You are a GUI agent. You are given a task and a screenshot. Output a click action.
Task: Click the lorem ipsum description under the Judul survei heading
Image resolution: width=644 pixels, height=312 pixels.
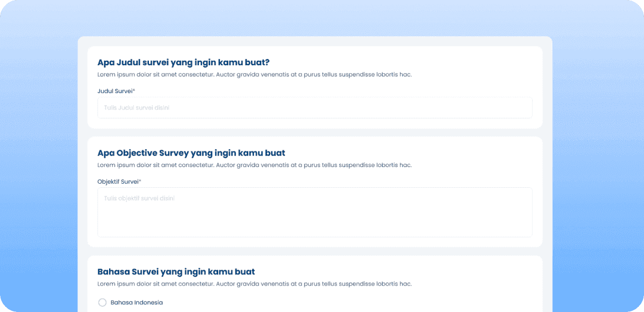(x=254, y=75)
